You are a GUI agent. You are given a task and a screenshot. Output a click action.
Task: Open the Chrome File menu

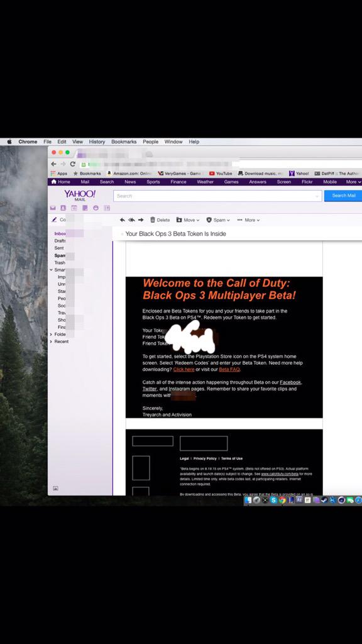47,142
